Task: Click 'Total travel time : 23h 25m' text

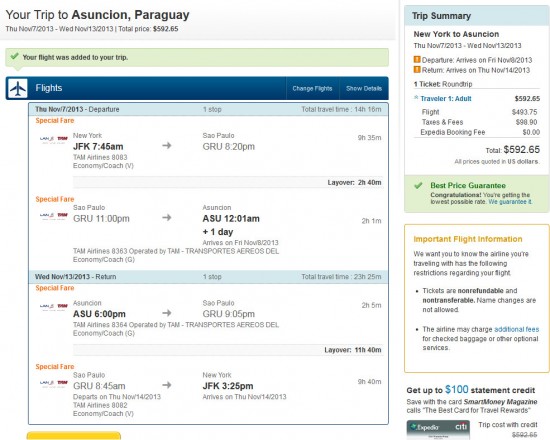Action: pos(341,276)
